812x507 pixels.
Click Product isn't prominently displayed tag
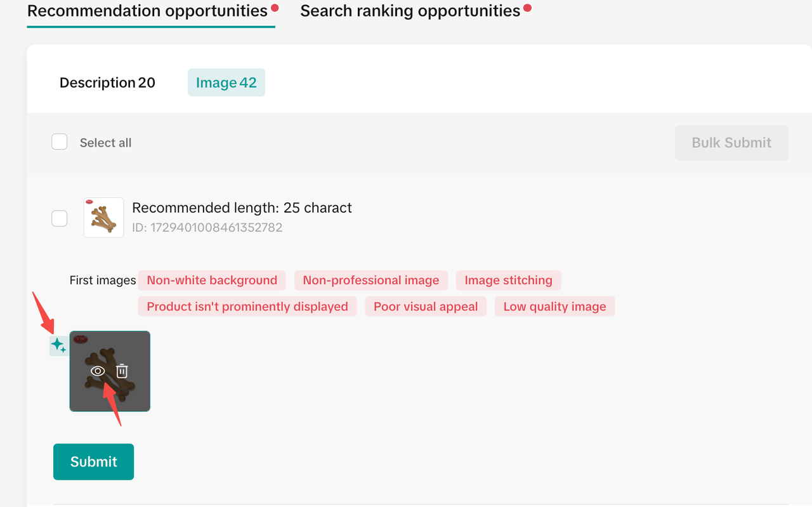pos(247,306)
